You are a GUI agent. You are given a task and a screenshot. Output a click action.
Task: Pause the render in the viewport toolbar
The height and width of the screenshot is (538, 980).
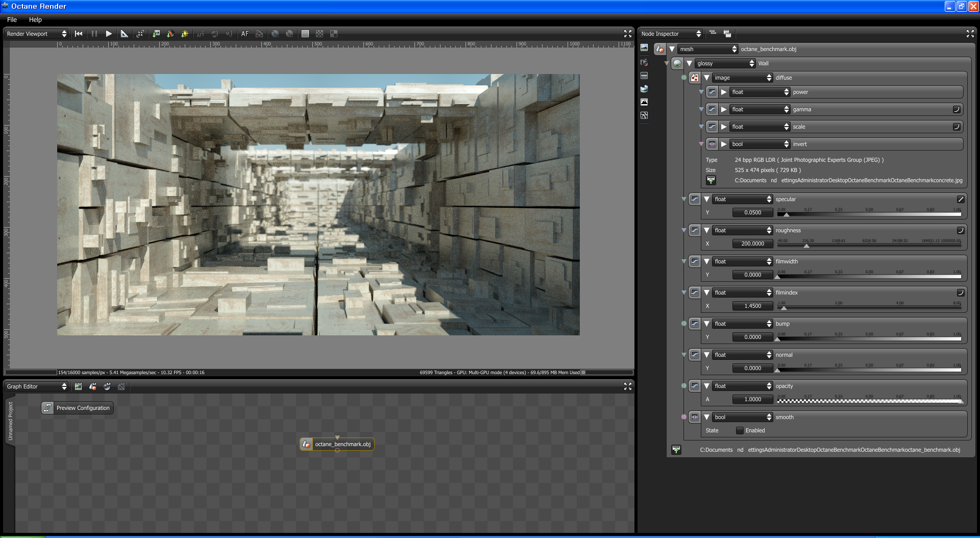(94, 34)
